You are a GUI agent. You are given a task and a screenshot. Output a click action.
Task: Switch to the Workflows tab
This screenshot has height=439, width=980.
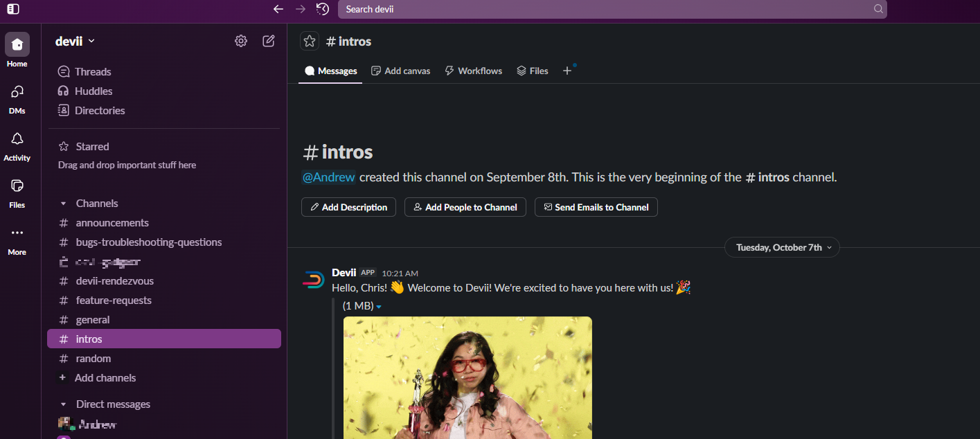(473, 71)
